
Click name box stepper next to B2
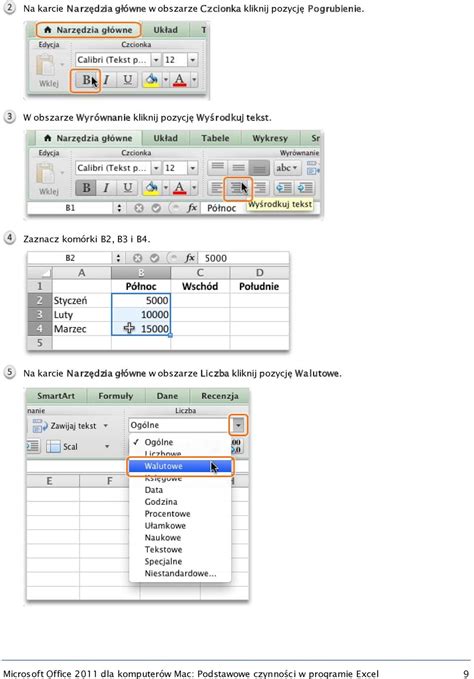(x=118, y=259)
